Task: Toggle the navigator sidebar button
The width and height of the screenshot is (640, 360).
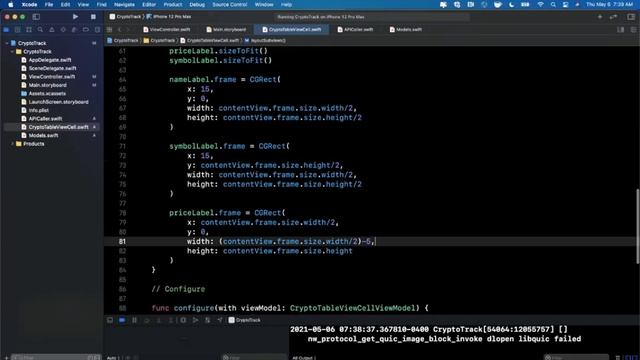Action: (x=36, y=17)
